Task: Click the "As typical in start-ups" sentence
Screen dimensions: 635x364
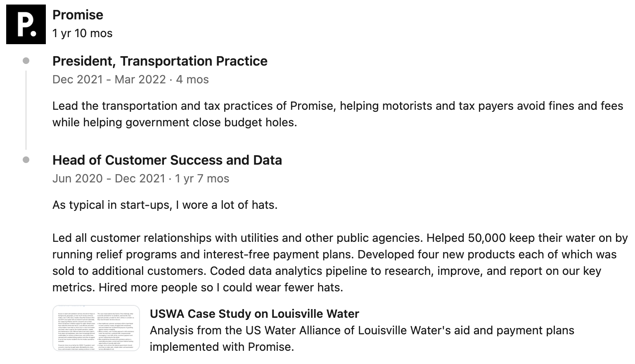Action: pos(165,205)
